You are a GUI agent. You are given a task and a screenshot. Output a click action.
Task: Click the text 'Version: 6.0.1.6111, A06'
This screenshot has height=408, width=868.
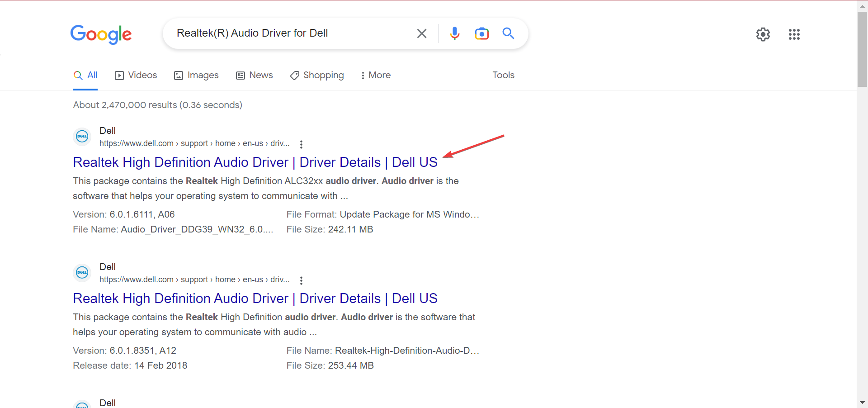pos(124,214)
